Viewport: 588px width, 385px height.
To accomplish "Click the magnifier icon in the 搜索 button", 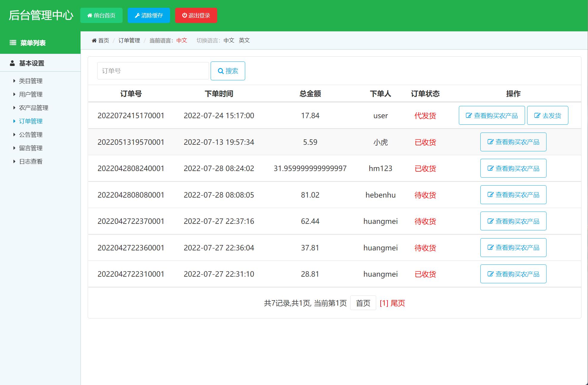I will tap(221, 71).
